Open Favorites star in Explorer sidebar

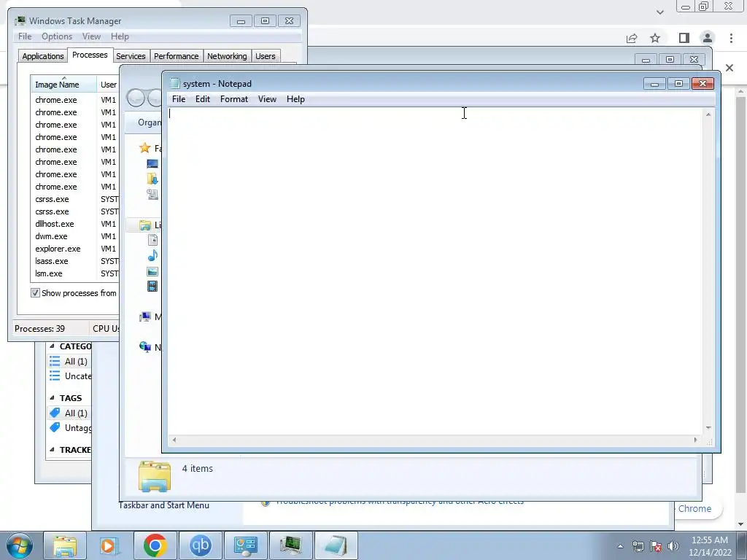[145, 148]
